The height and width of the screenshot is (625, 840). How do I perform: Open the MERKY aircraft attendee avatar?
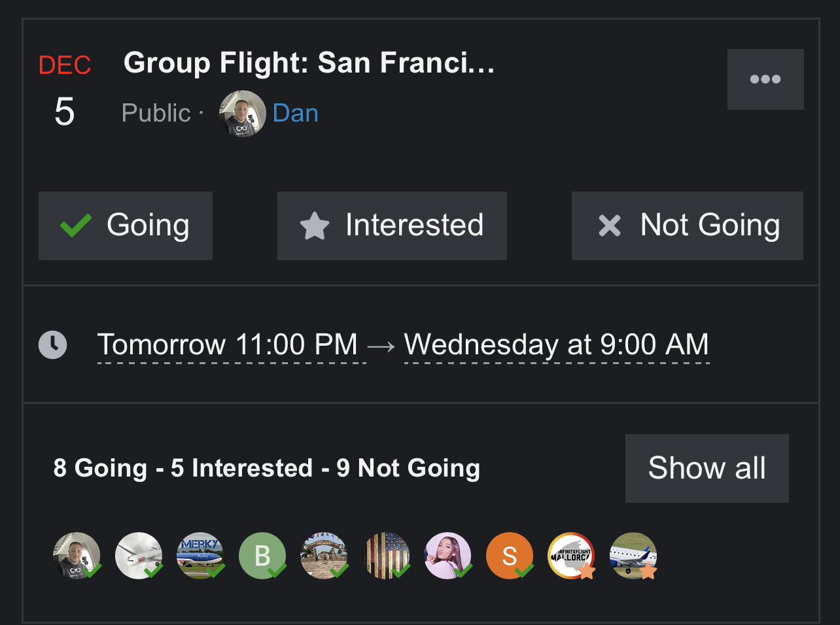click(200, 556)
